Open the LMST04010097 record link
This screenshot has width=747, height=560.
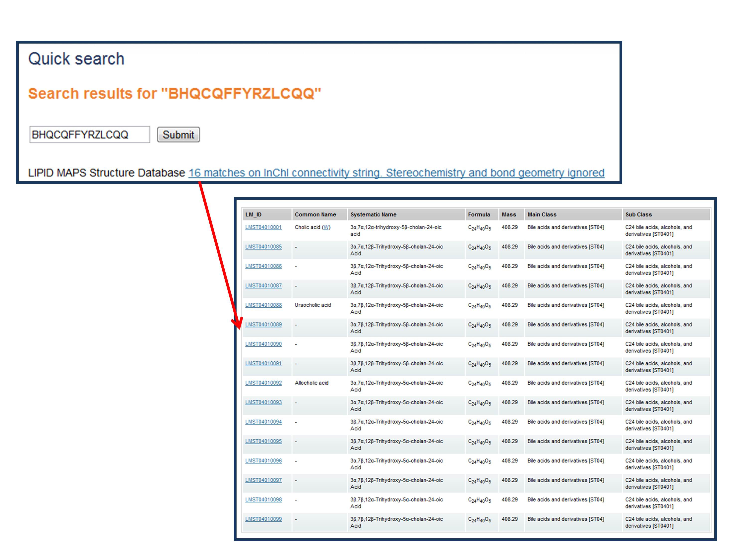pyautogui.click(x=263, y=480)
